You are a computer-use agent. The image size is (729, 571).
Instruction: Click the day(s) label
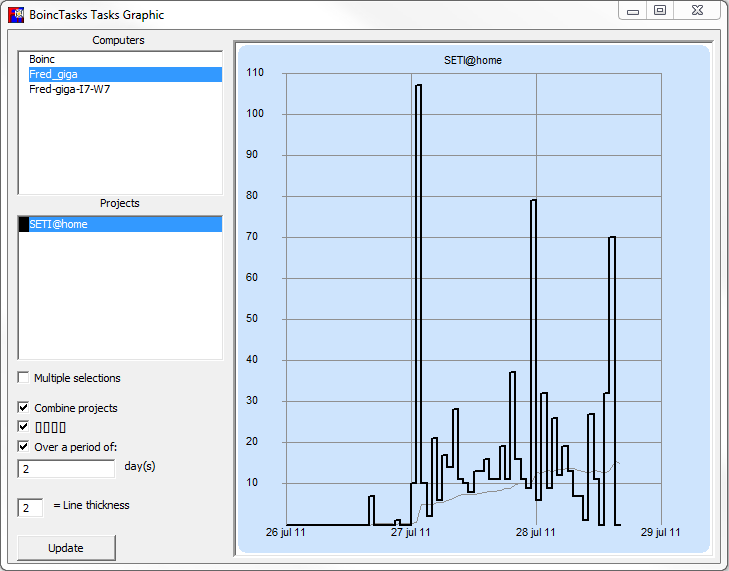[140, 466]
